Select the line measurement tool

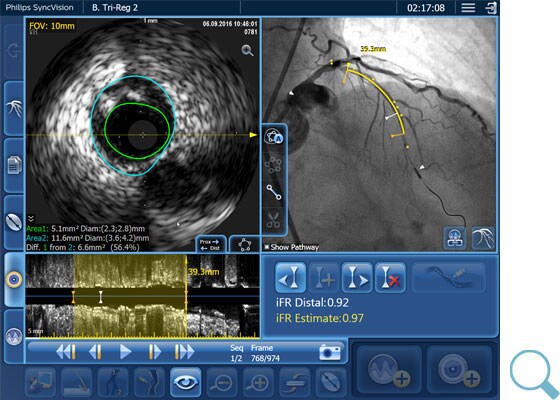pos(274,192)
